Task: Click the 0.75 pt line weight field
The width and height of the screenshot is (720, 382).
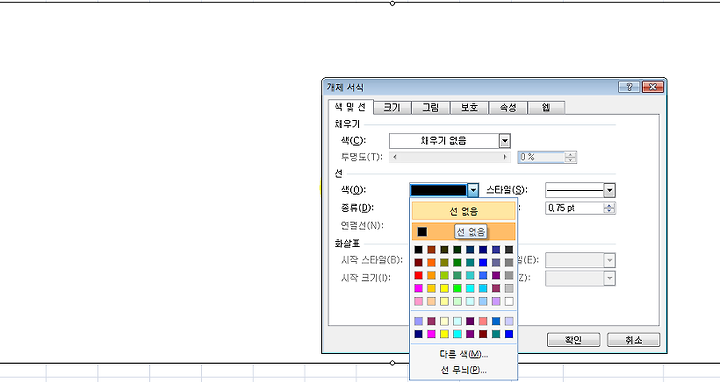Action: coord(574,208)
